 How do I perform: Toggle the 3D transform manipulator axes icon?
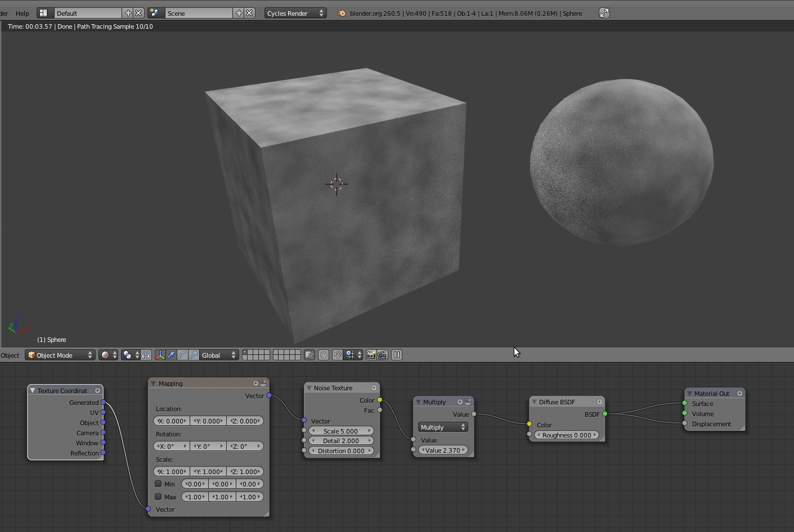(x=160, y=355)
